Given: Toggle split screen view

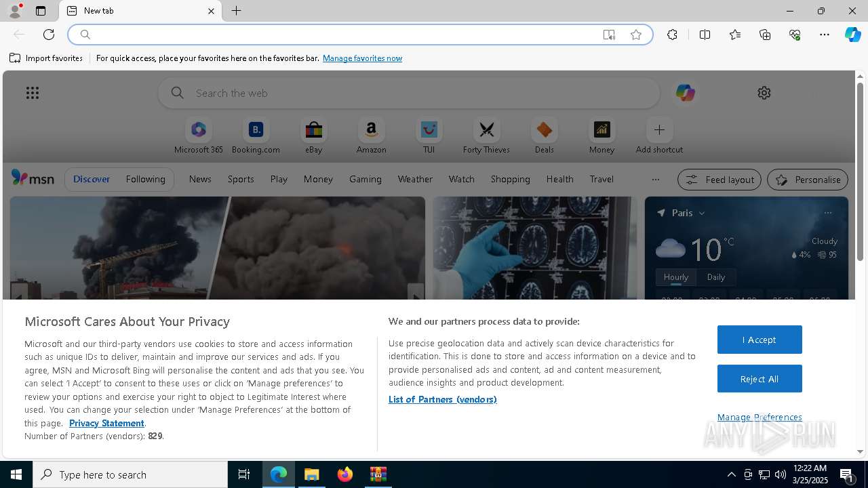Looking at the screenshot, I should click(x=705, y=35).
